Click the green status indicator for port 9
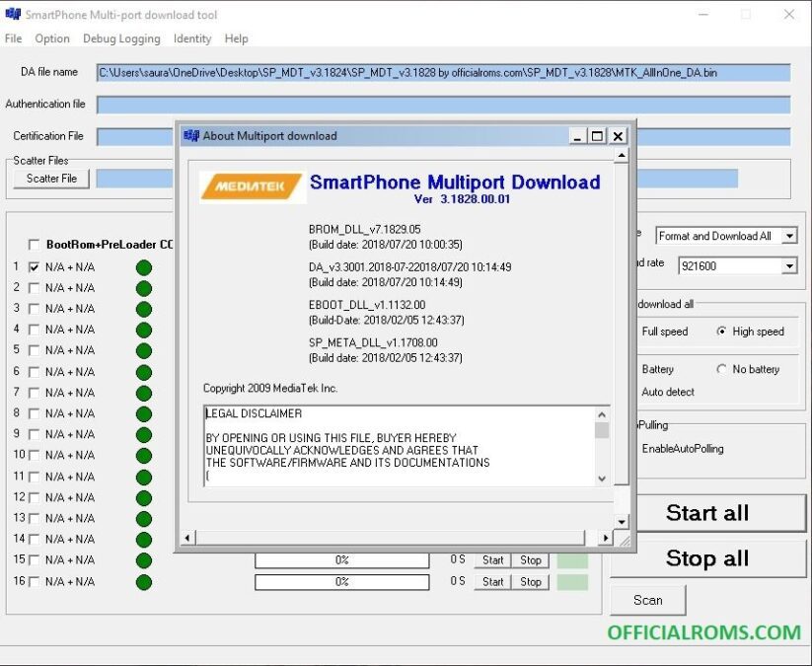 pos(144,434)
